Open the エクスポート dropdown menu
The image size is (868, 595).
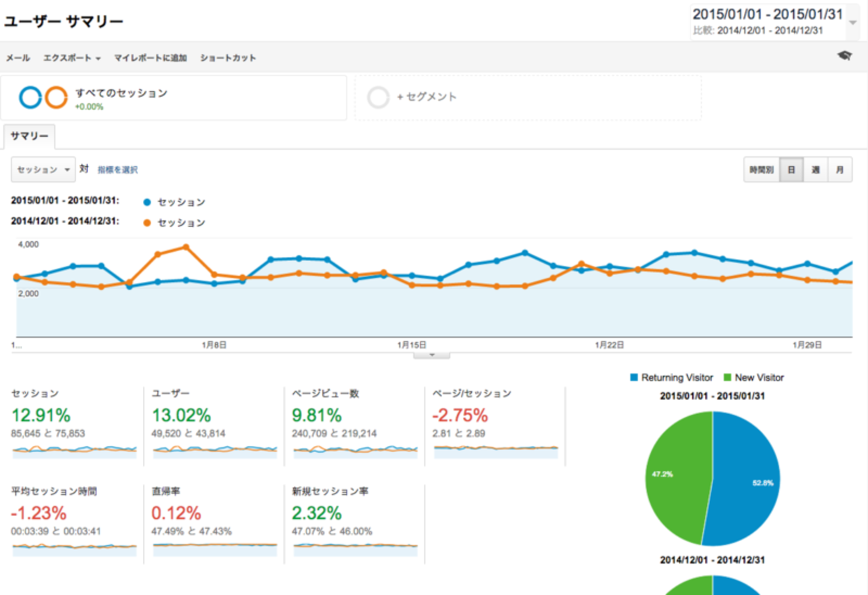point(72,58)
